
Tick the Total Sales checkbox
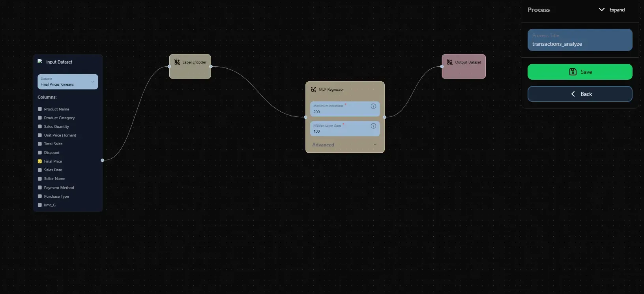click(x=40, y=144)
